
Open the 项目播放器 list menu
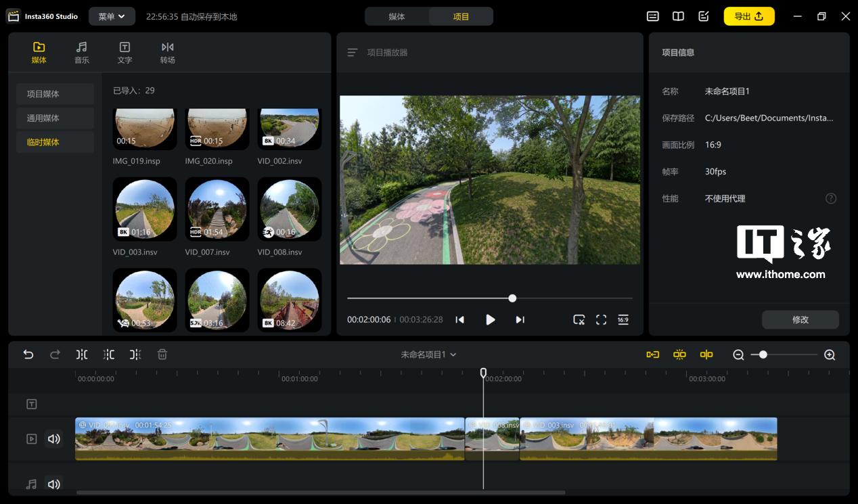(352, 53)
